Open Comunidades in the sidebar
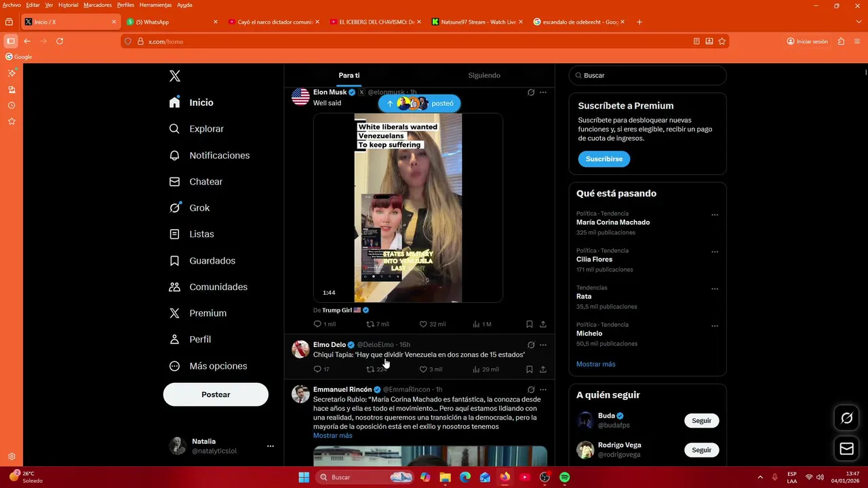Screen dimensions: 868x488 pyautogui.click(x=208, y=287)
